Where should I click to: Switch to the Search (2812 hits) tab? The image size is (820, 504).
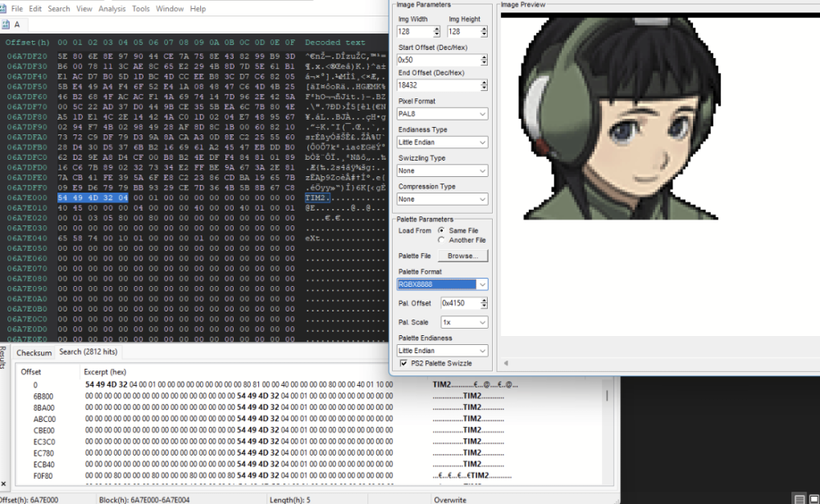89,352
